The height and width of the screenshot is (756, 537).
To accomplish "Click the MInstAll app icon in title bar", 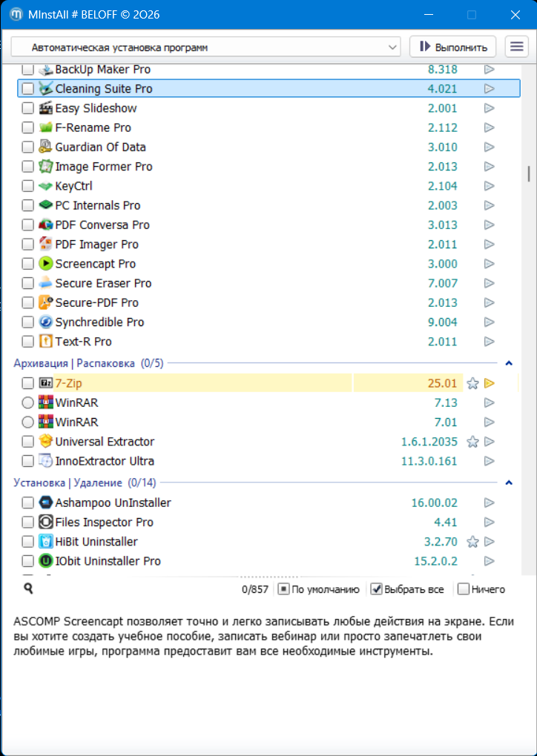I will (x=17, y=15).
